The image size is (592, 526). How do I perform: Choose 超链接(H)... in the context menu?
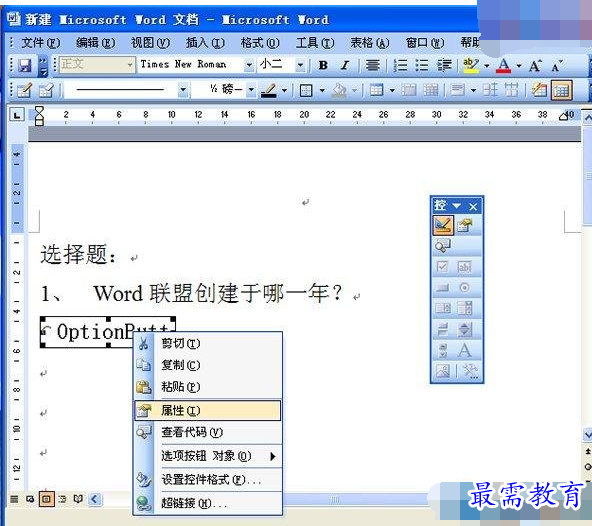pyautogui.click(x=208, y=503)
